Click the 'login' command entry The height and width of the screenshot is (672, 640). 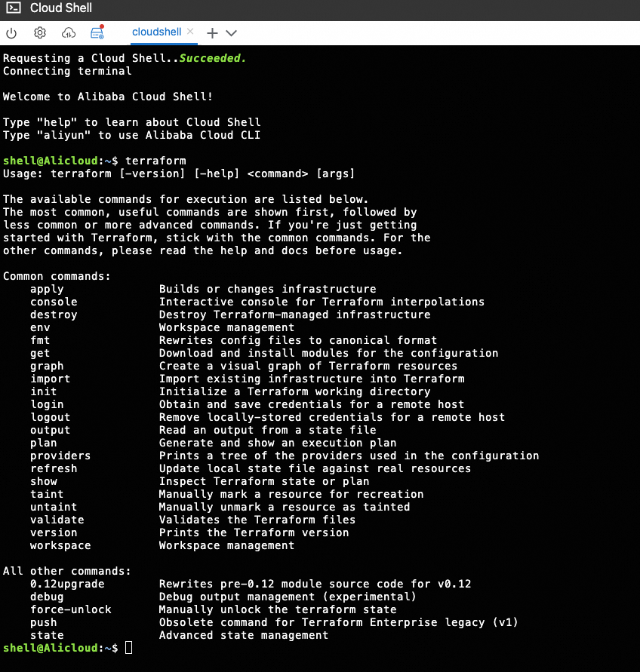tap(47, 404)
